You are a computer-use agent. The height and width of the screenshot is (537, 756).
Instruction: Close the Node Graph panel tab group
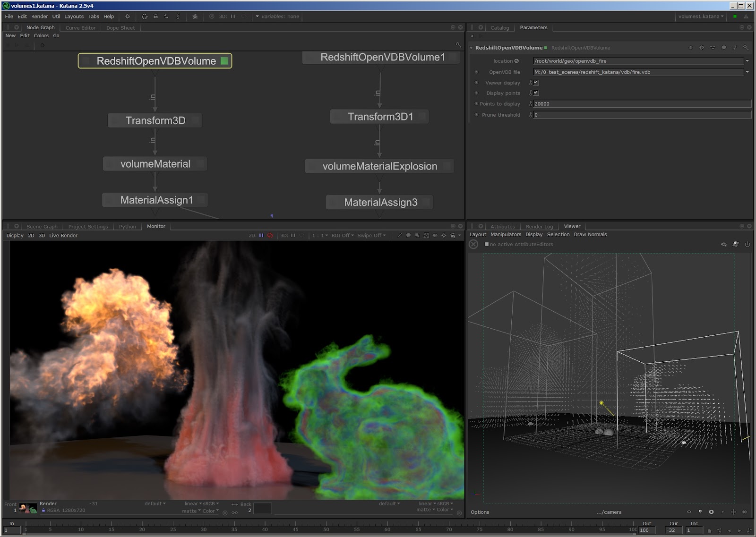point(460,27)
